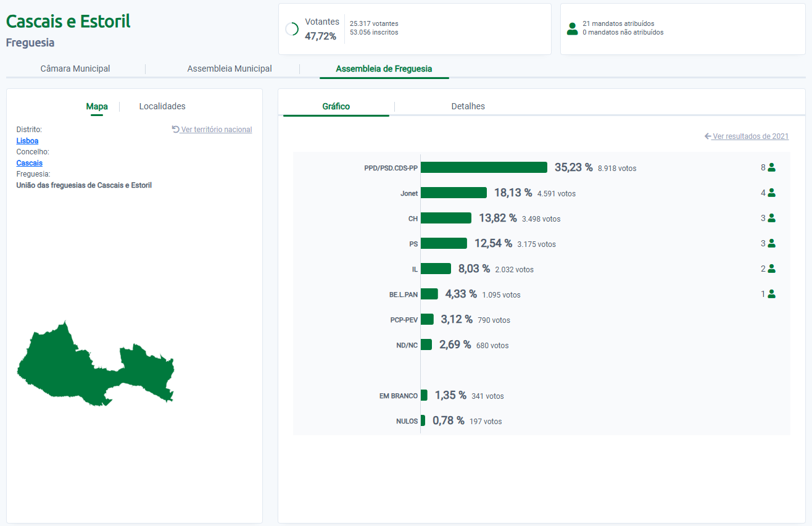Open the Detalhes tab
812x526 pixels.
[468, 106]
